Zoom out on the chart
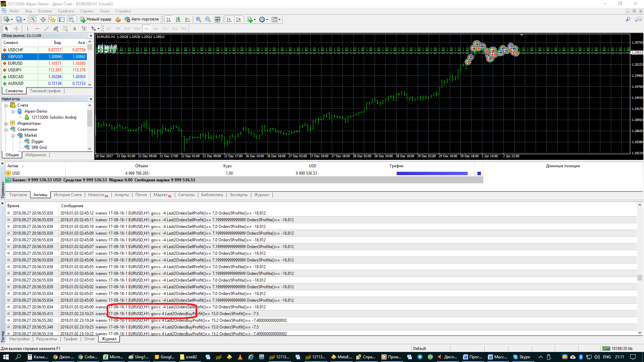 pyautogui.click(x=208, y=19)
